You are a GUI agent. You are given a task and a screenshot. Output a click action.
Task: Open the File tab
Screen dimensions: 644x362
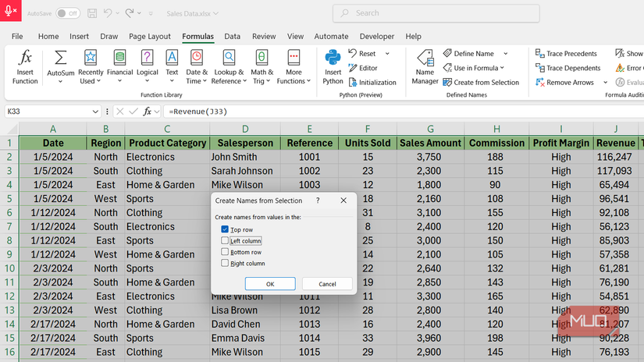click(x=17, y=36)
